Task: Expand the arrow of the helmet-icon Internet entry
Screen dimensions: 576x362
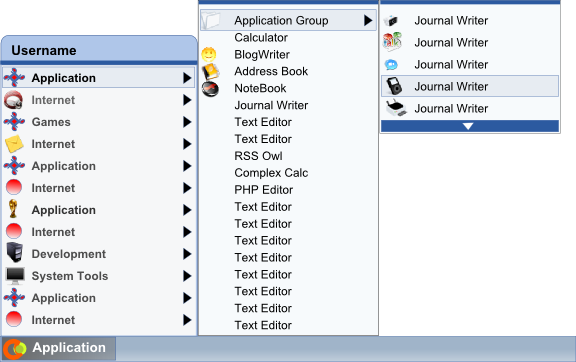Action: tap(187, 100)
